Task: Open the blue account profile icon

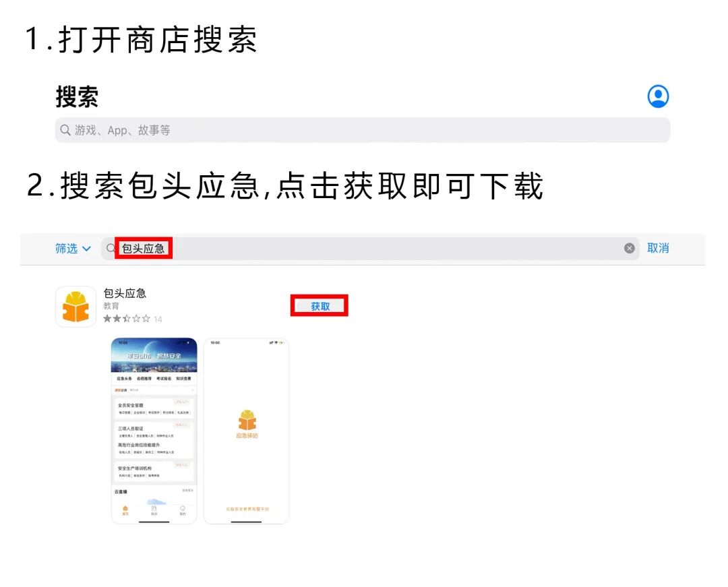Action: click(x=658, y=96)
